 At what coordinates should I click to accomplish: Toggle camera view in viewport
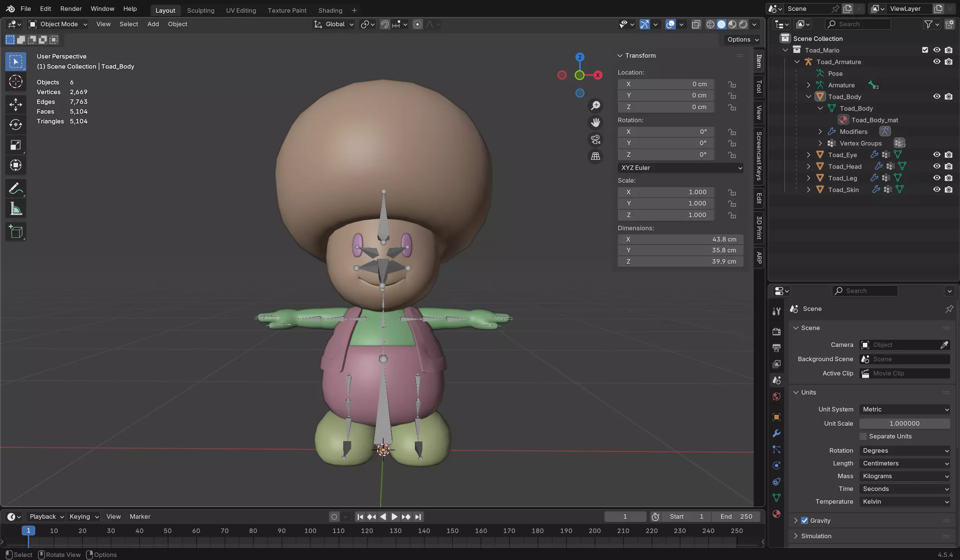[x=595, y=140]
